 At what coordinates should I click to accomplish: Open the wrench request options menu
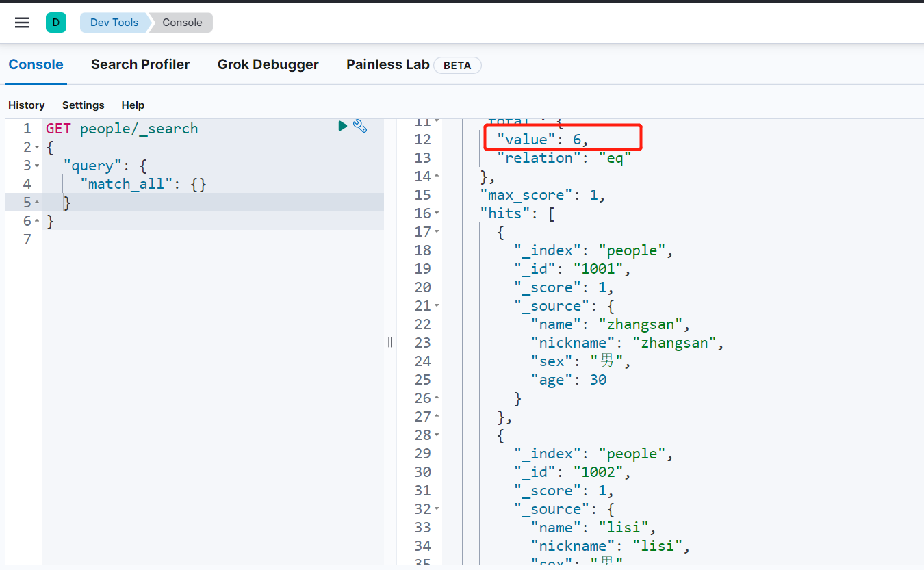[x=360, y=126]
